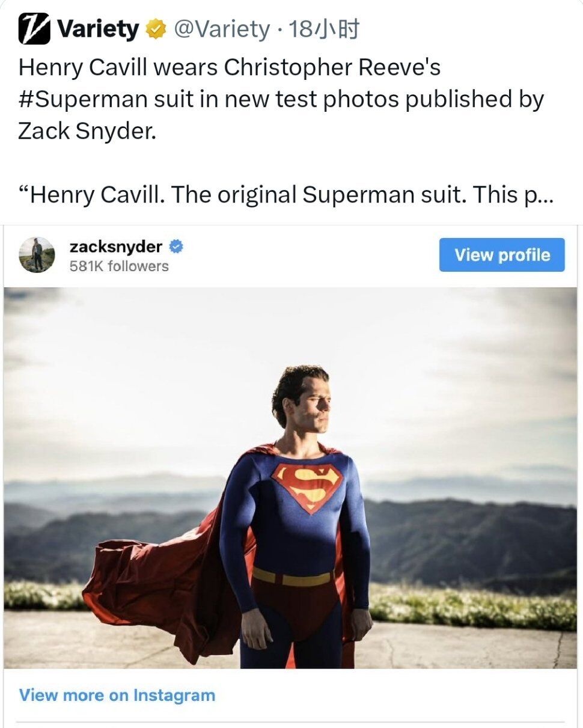The image size is (583, 728).
Task: Click the Superman S emblem in the photo
Action: 307,486
